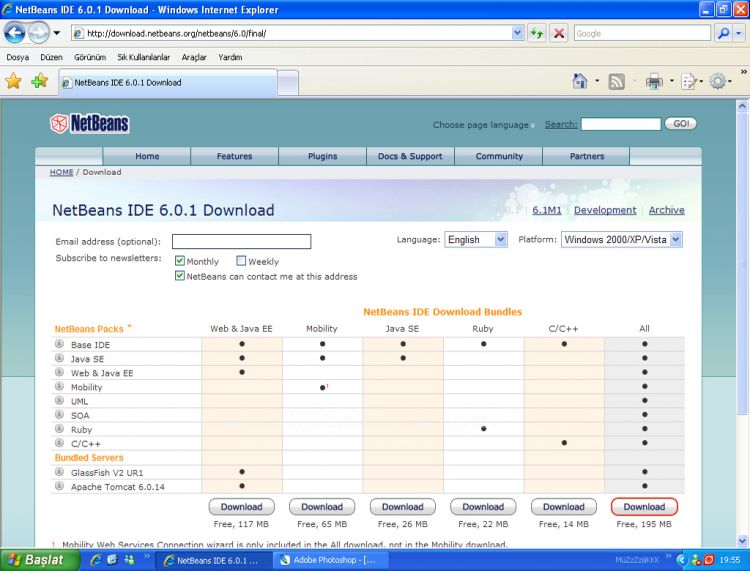
Task: Click the scrollbar down arrow
Action: [x=742, y=540]
